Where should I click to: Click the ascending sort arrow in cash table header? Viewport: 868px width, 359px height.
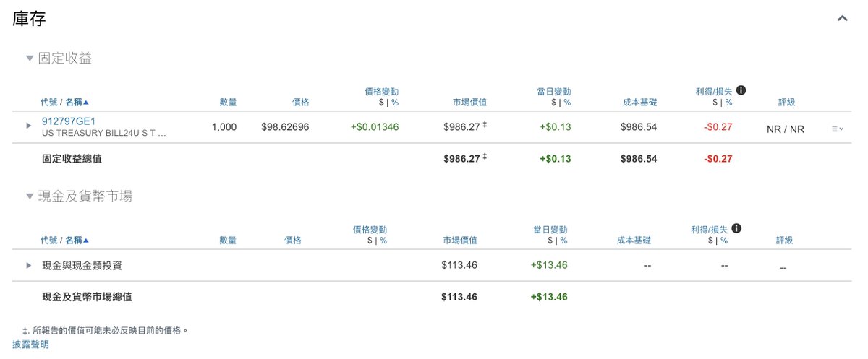point(86,241)
